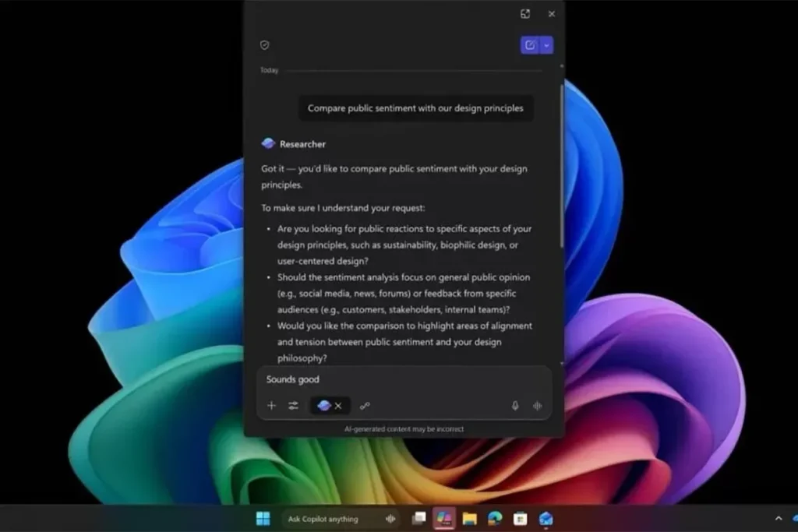
Task: Show hidden icons in the system tray
Action: tap(778, 519)
